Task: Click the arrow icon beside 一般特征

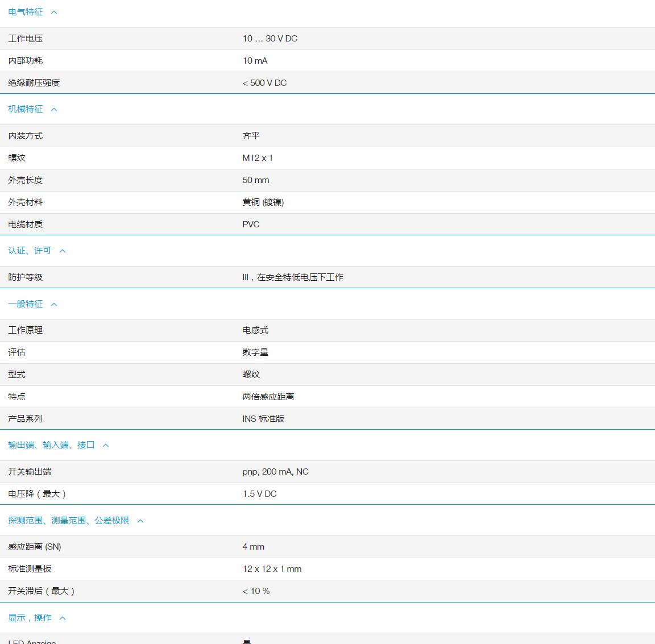Action: click(x=54, y=304)
